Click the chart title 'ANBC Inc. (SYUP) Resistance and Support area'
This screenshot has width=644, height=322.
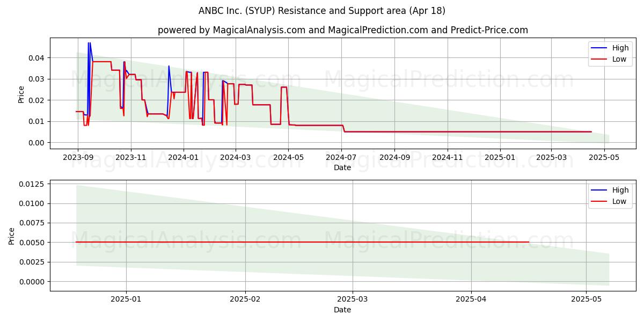[322, 11]
